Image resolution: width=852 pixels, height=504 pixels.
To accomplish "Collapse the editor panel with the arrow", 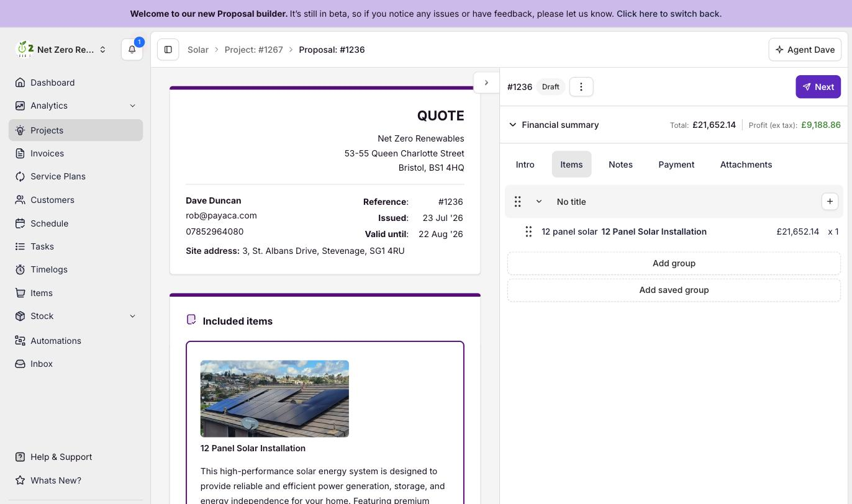I will coord(486,83).
